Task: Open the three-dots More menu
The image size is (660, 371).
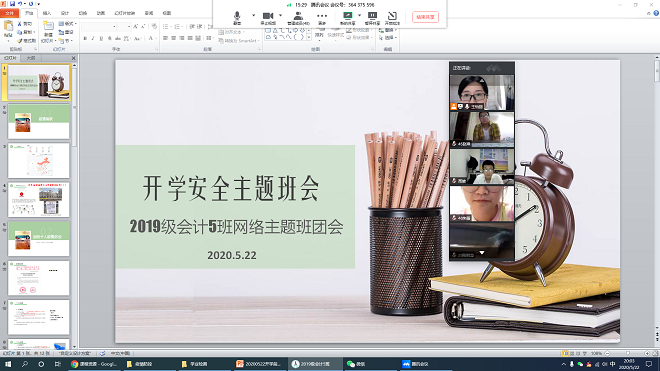Action: pos(322,18)
